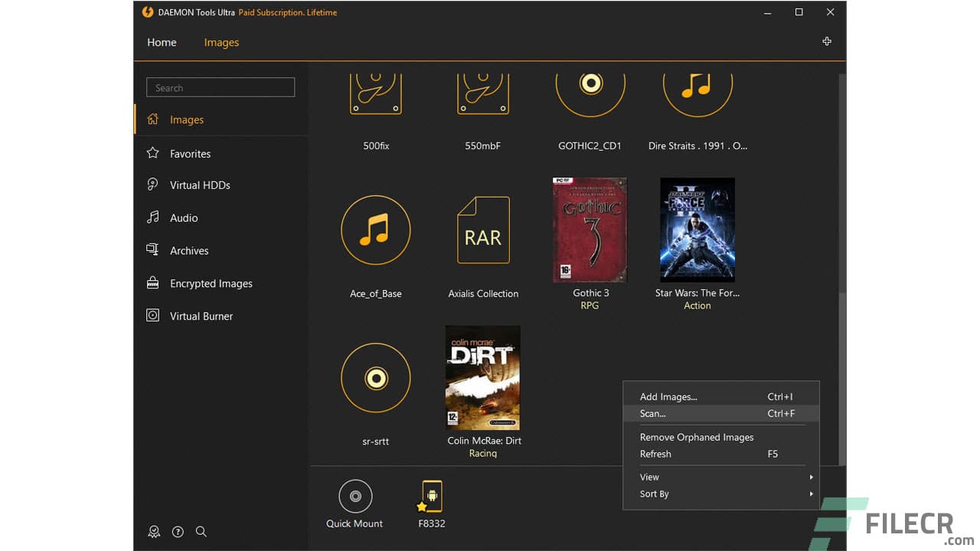Screen dimensions: 980x551
Task: Select the Virtual HDDs sidebar icon
Action: point(154,184)
